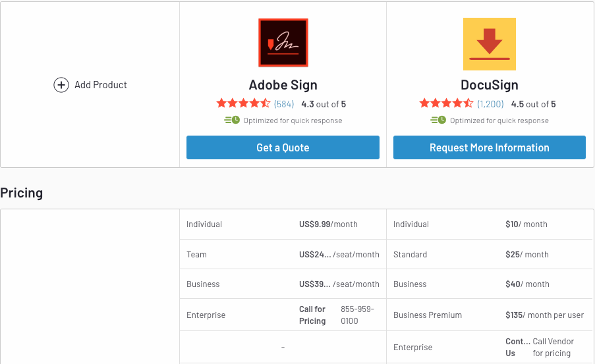Click the DocuSign product title
The image size is (595, 364).
489,85
